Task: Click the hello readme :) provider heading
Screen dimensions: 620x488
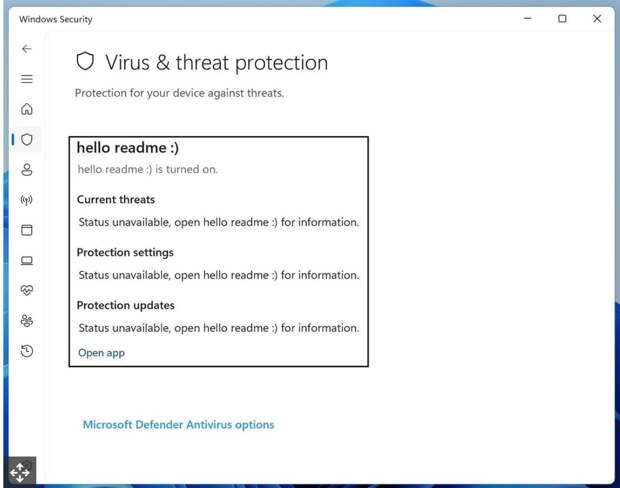Action: pos(128,148)
